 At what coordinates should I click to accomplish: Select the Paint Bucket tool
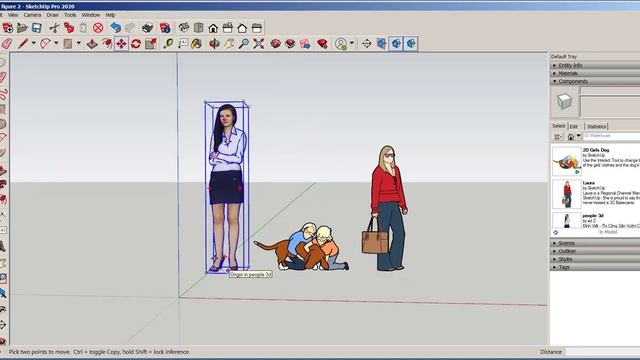(x=197, y=44)
